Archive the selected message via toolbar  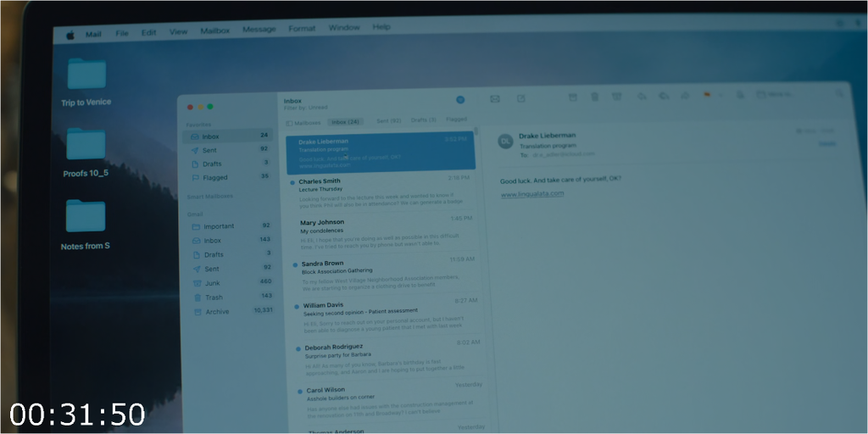pyautogui.click(x=573, y=97)
